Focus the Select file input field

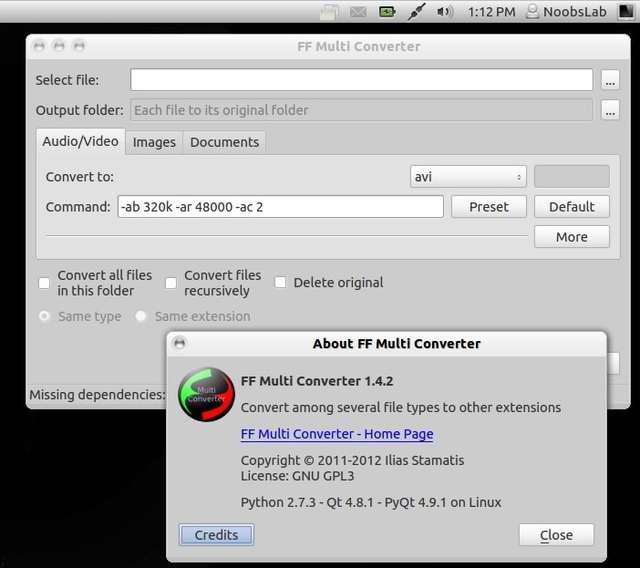(361, 80)
